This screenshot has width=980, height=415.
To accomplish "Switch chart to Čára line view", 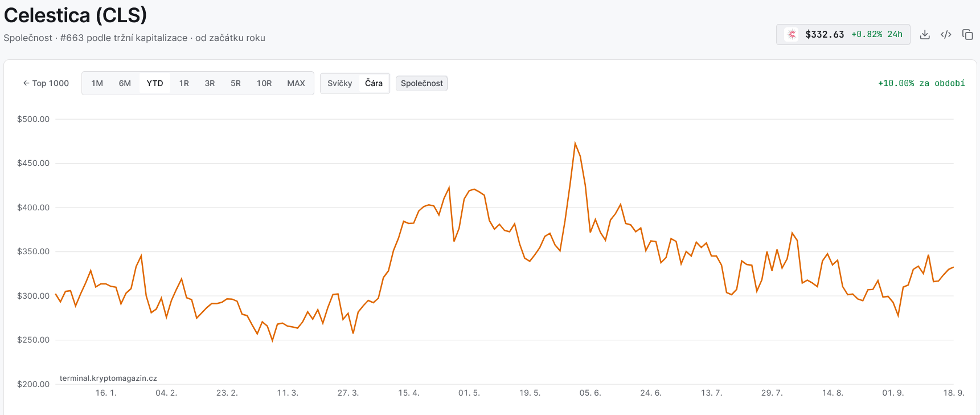I will point(374,83).
